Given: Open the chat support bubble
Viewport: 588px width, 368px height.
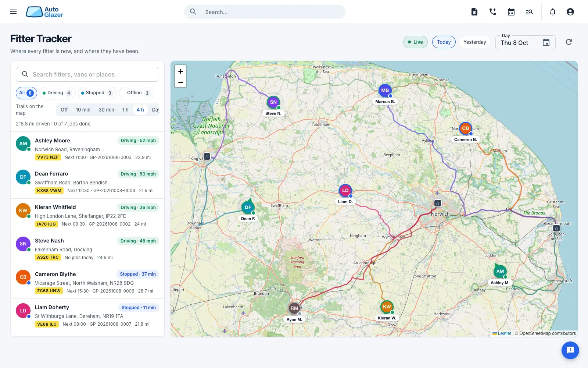Looking at the screenshot, I should [x=570, y=350].
